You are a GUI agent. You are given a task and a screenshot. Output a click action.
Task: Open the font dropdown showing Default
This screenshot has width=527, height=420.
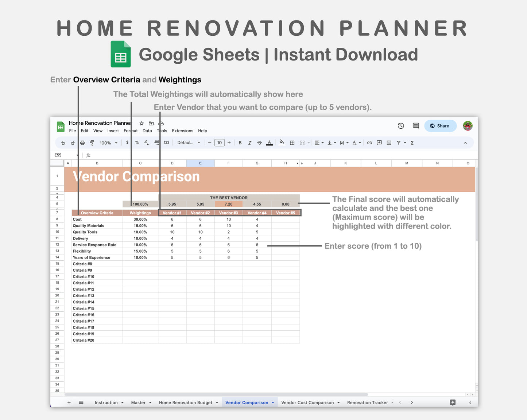[x=188, y=143]
